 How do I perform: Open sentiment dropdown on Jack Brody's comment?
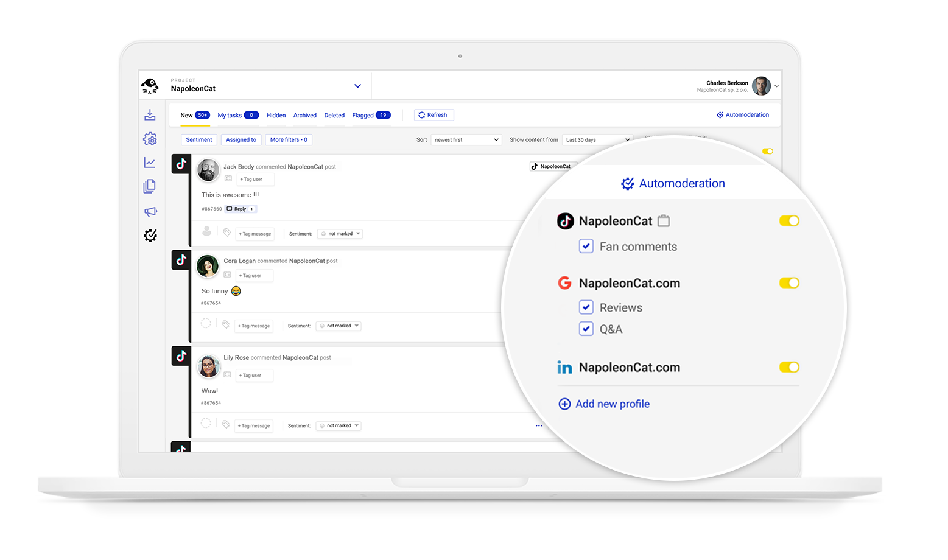(x=340, y=234)
